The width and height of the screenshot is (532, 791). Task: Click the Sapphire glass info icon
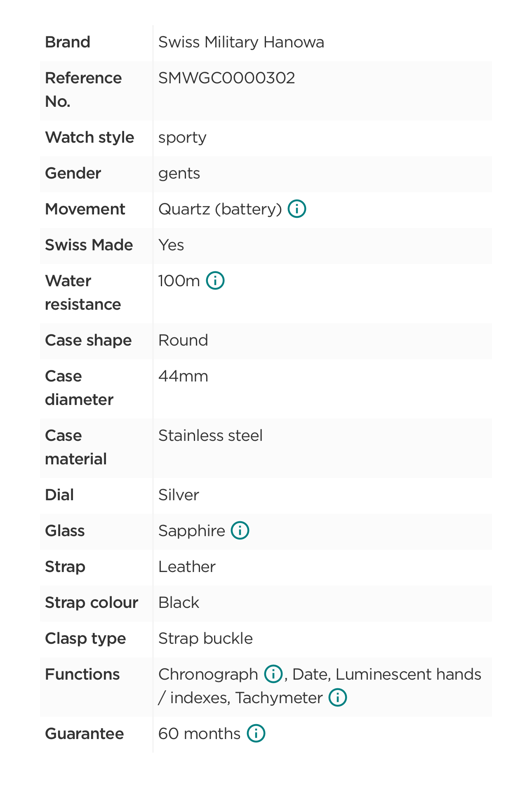tap(240, 530)
